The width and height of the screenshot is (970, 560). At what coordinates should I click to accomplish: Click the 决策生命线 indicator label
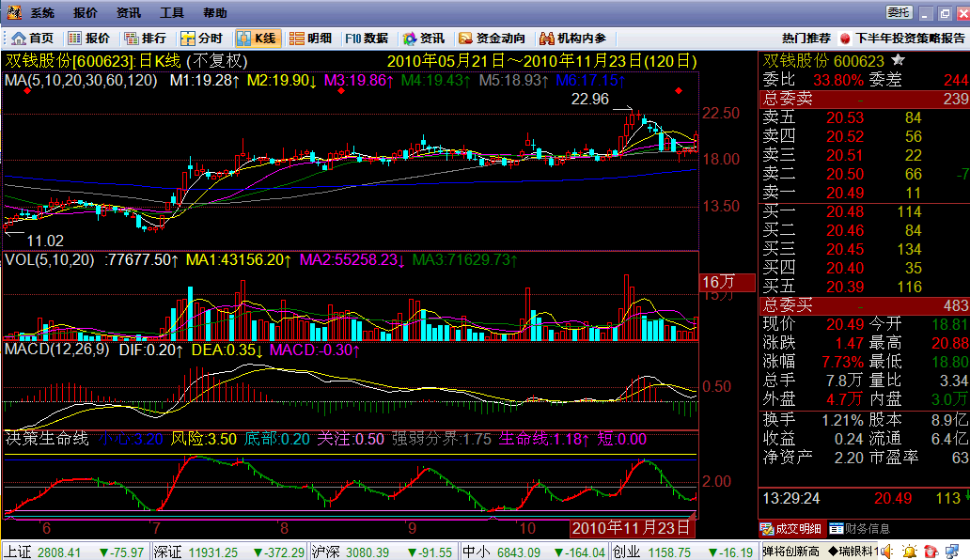[x=47, y=439]
